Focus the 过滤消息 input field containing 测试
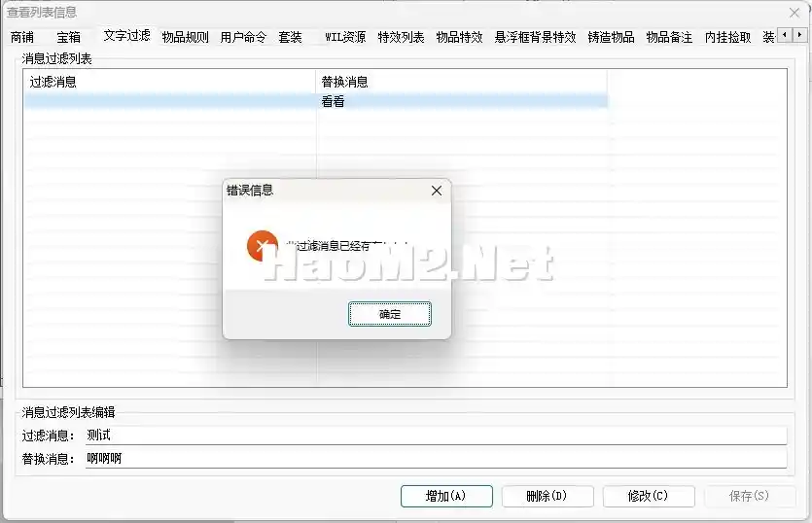The width and height of the screenshot is (812, 523). [436, 435]
